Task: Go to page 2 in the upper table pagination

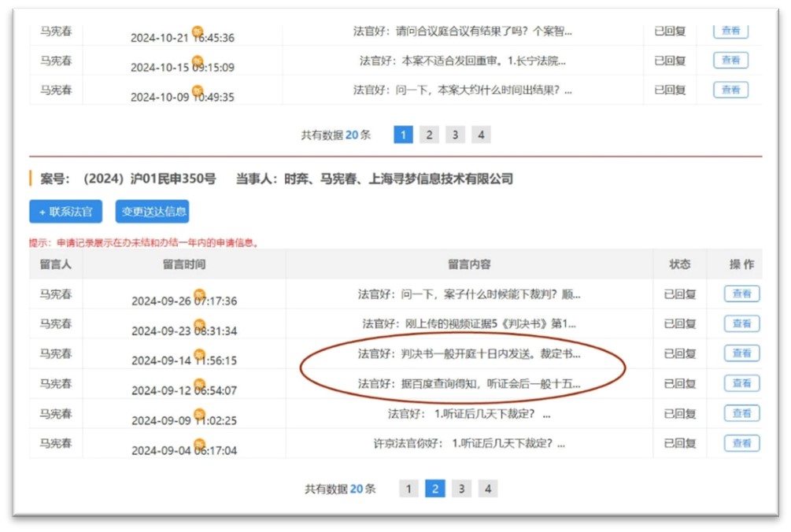Action: click(429, 135)
